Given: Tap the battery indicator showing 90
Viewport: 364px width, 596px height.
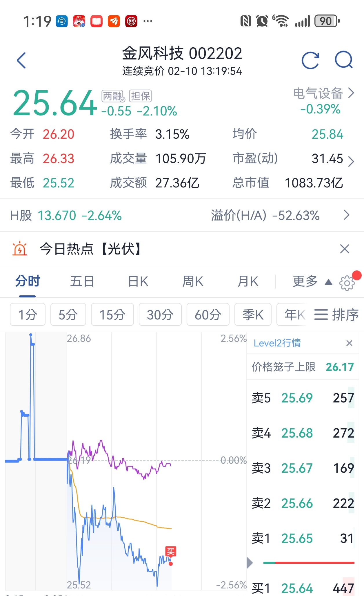Looking at the screenshot, I should click(x=327, y=21).
